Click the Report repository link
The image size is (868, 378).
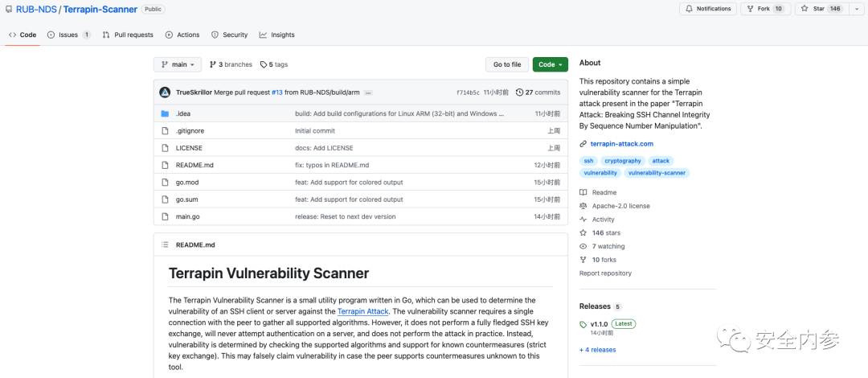click(605, 273)
